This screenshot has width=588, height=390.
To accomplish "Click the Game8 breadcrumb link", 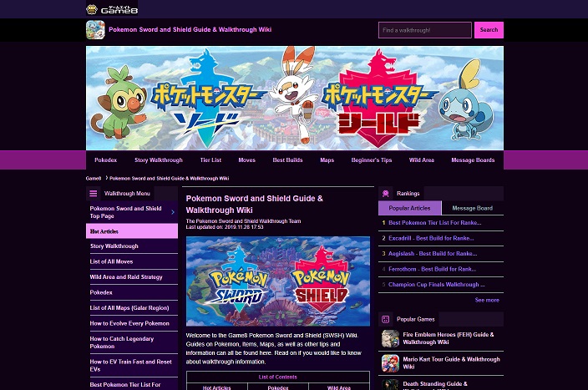I will pyautogui.click(x=94, y=179).
